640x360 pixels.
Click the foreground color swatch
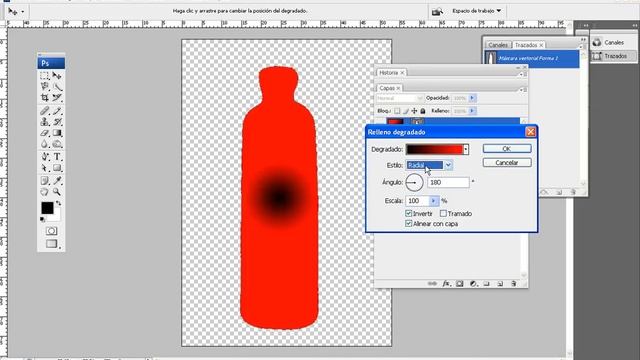click(47, 208)
